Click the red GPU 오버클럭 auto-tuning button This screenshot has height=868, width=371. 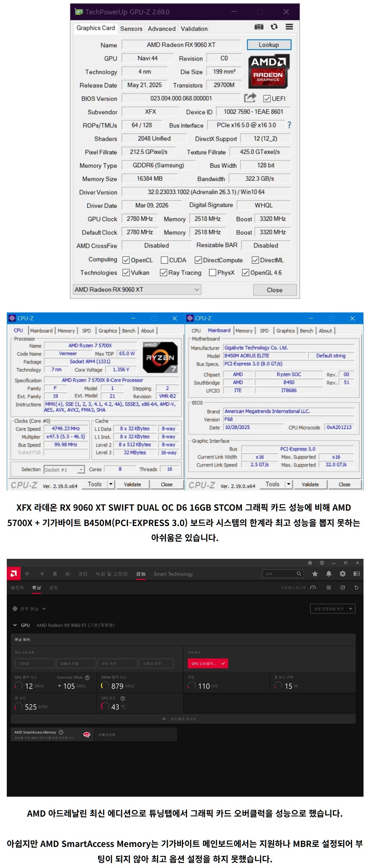pos(208,663)
